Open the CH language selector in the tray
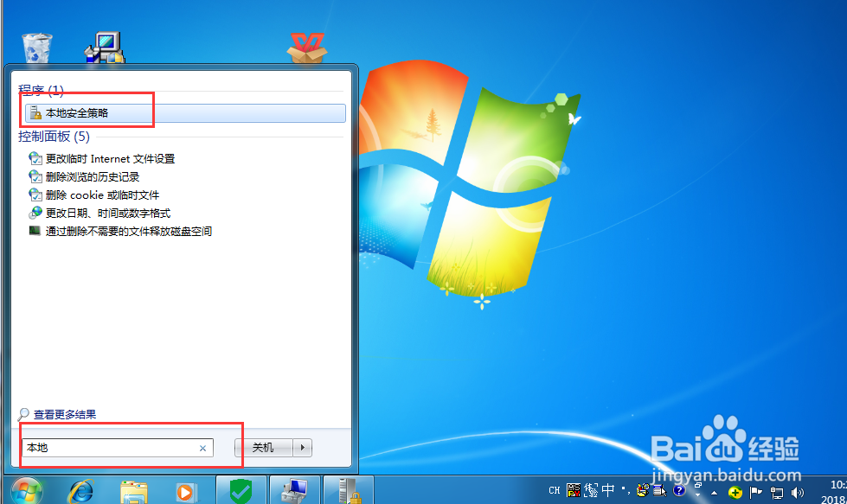The image size is (847, 504). (x=554, y=490)
